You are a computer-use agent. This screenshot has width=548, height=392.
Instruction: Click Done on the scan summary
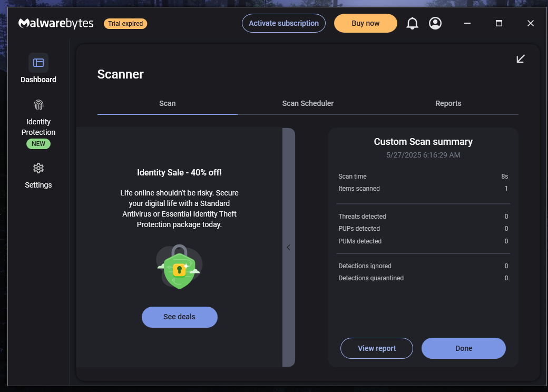point(464,348)
